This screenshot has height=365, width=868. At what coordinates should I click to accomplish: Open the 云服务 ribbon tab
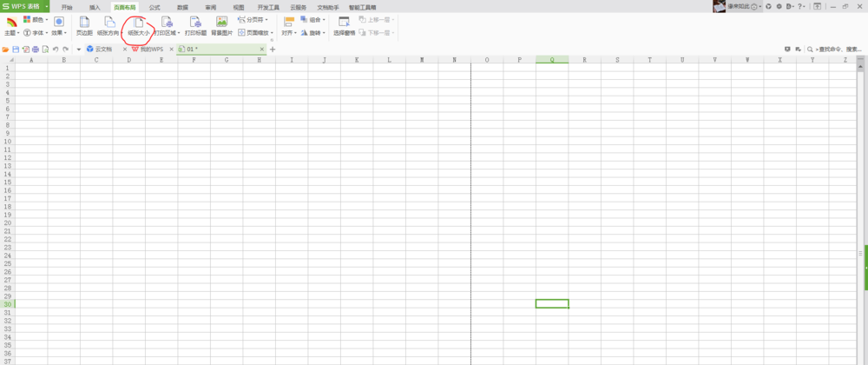pyautogui.click(x=299, y=7)
